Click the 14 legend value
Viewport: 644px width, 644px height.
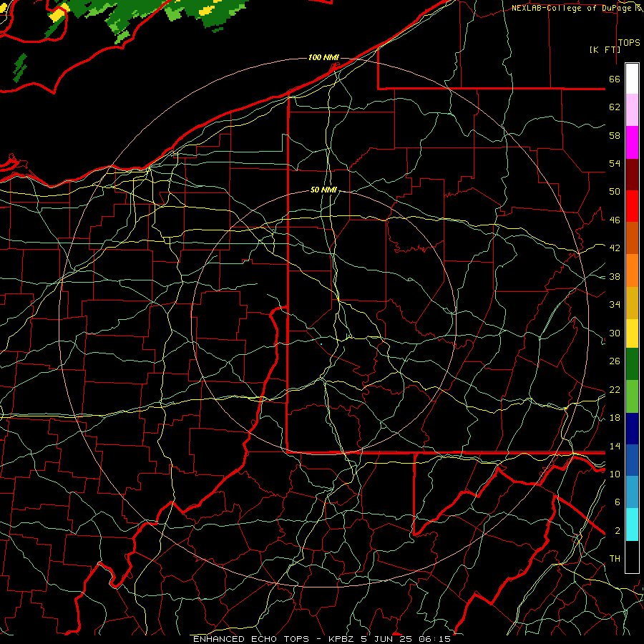click(x=615, y=446)
